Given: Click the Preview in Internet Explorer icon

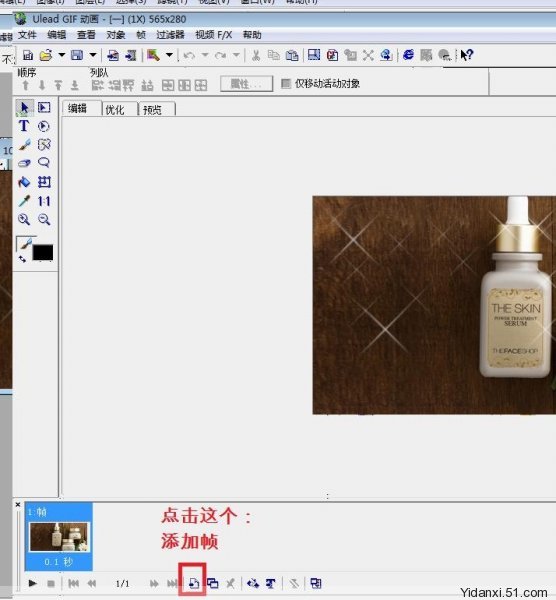Looking at the screenshot, I should point(408,55).
